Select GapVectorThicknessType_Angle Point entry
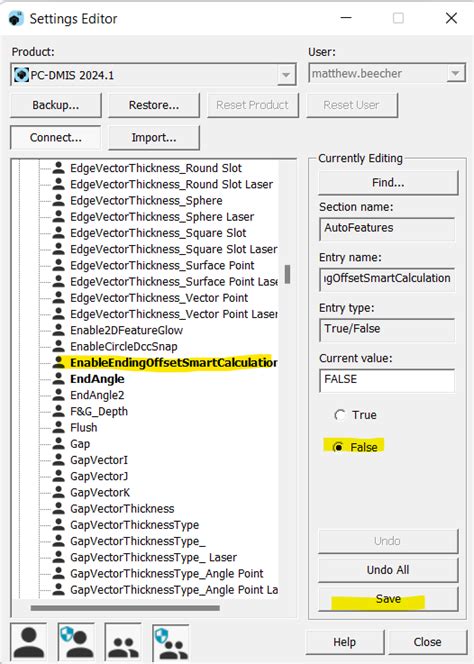Viewport: 474px width, 664px height. [x=167, y=573]
